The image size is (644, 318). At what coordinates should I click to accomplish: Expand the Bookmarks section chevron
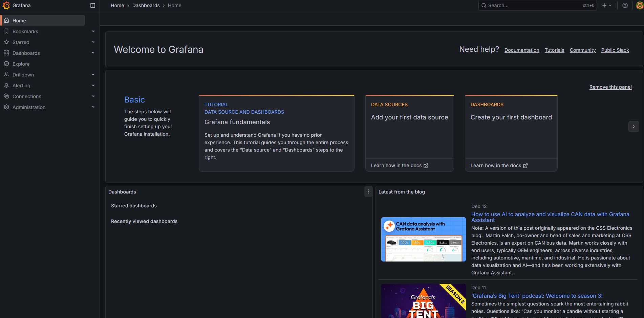click(x=93, y=31)
